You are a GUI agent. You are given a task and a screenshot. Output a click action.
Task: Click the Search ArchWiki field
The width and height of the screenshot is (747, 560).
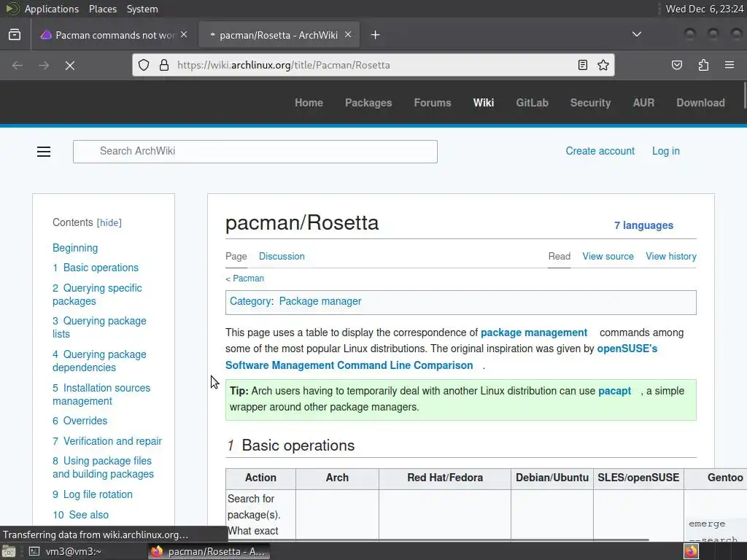255,152
